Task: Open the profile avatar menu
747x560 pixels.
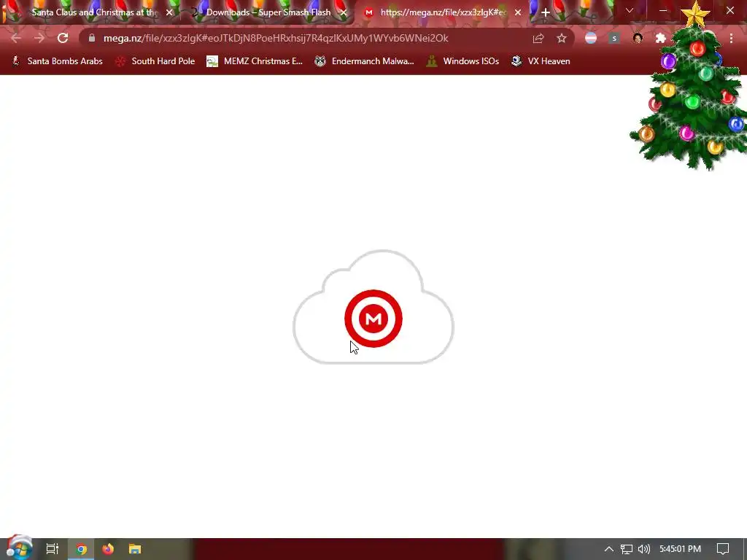Action: coord(638,38)
